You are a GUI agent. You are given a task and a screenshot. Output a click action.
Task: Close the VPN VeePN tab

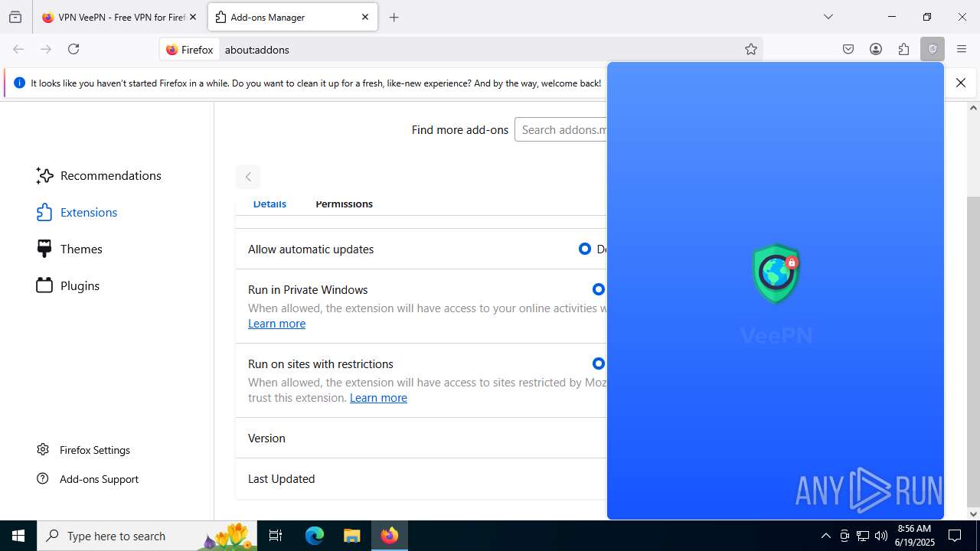pos(193,17)
